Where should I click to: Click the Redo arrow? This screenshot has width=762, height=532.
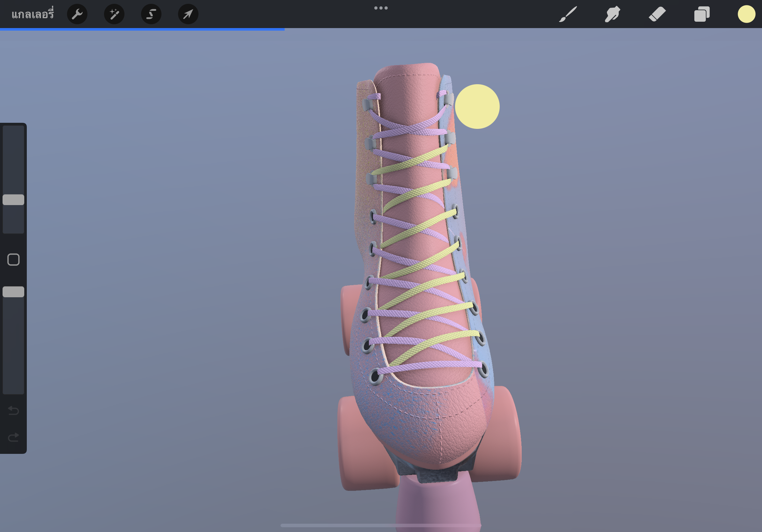[x=13, y=438]
